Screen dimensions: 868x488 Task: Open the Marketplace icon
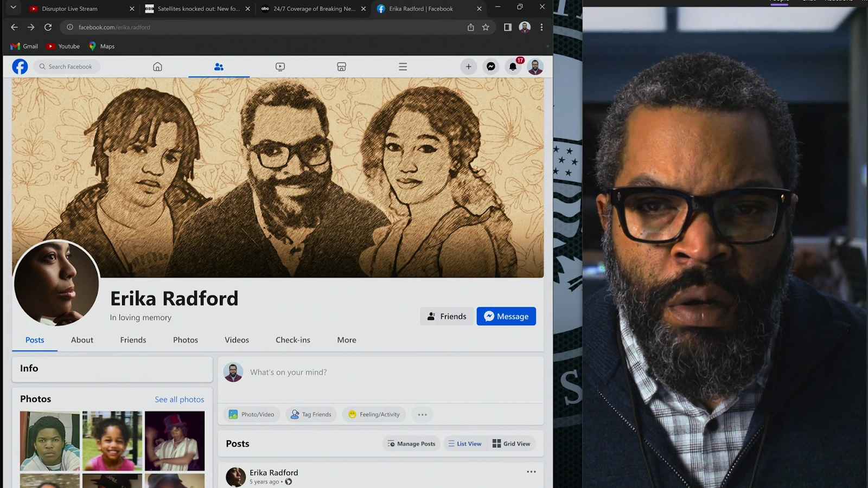point(341,67)
